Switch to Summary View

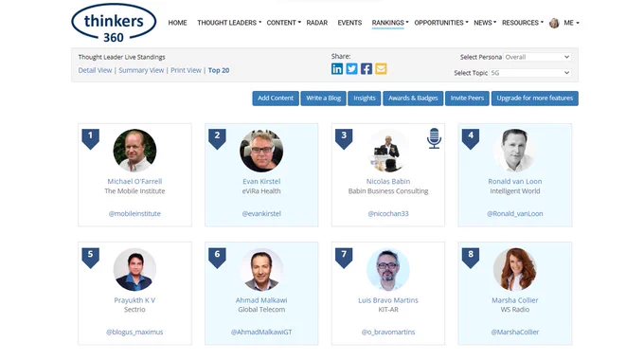[141, 70]
